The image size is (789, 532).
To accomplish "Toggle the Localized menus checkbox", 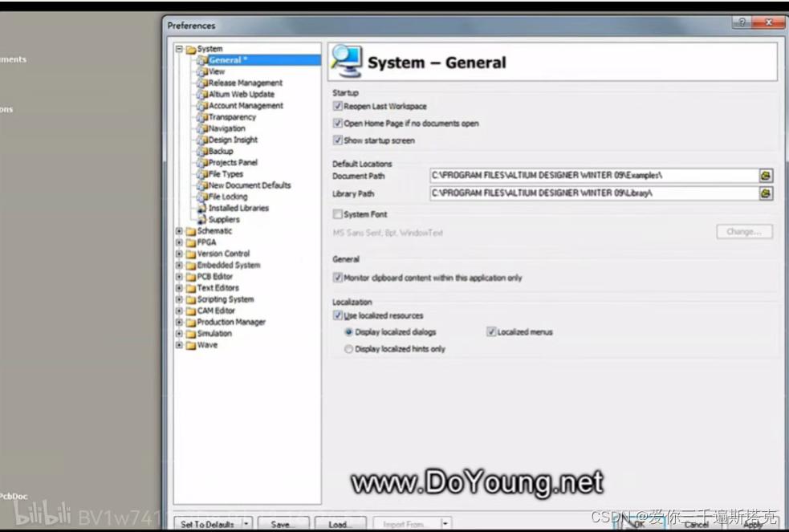I will click(491, 332).
